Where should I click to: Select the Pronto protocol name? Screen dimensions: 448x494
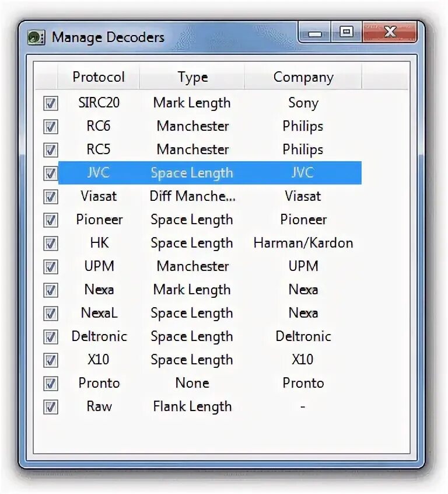pyautogui.click(x=99, y=383)
